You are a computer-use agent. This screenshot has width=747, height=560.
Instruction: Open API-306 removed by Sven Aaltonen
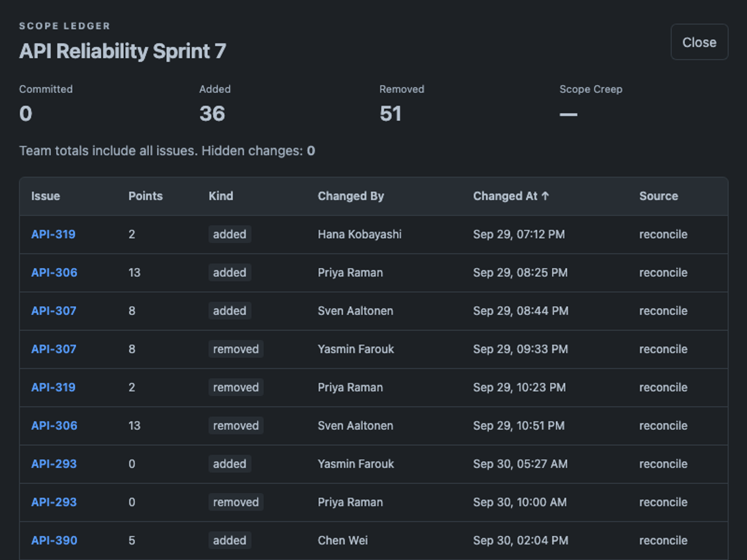coord(54,426)
